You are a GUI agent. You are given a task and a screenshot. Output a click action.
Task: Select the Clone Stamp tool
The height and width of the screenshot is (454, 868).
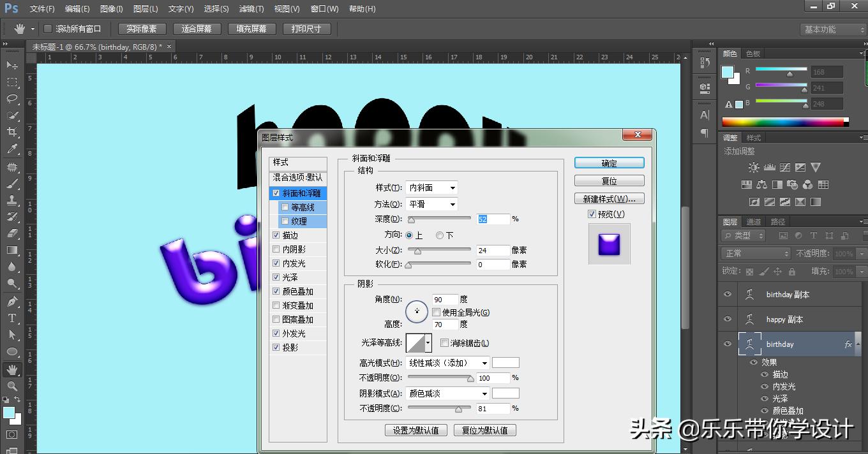[11, 200]
